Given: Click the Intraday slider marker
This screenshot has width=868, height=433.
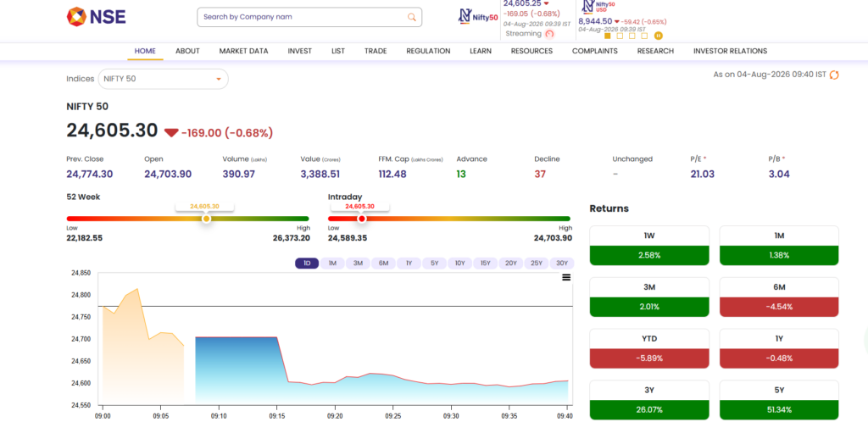Looking at the screenshot, I should pos(361,219).
